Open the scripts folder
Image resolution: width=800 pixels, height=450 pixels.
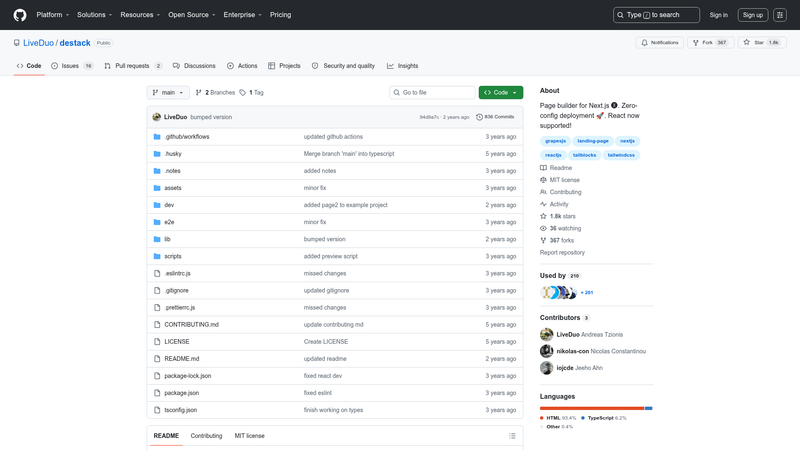(172, 256)
